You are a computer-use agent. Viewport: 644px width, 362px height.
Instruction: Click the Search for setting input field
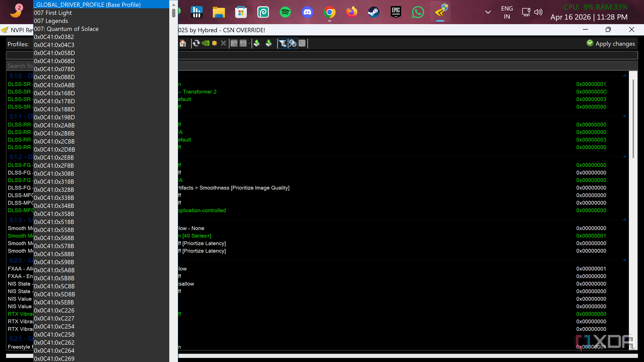click(322, 66)
